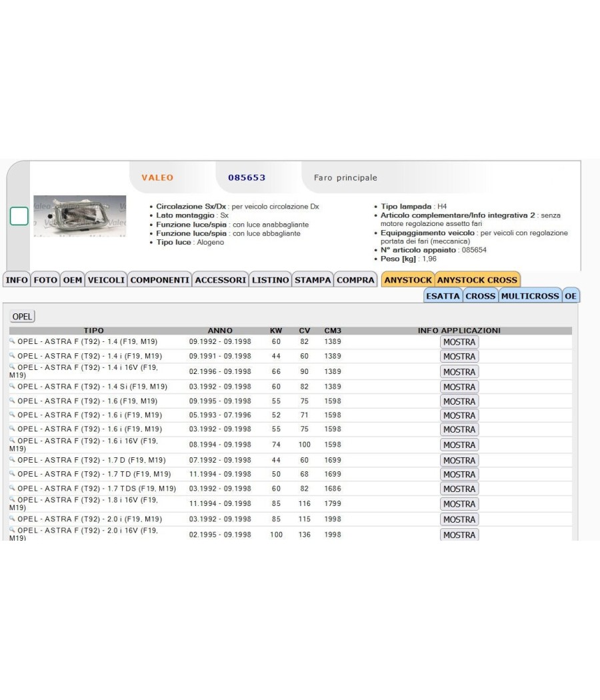Click the displacement value 1686
Viewport: 600px width, 700px height.
[x=333, y=489]
